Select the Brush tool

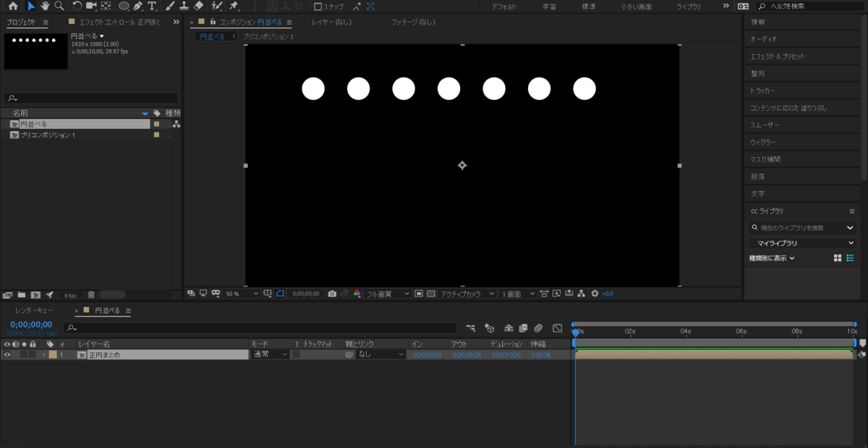[171, 6]
